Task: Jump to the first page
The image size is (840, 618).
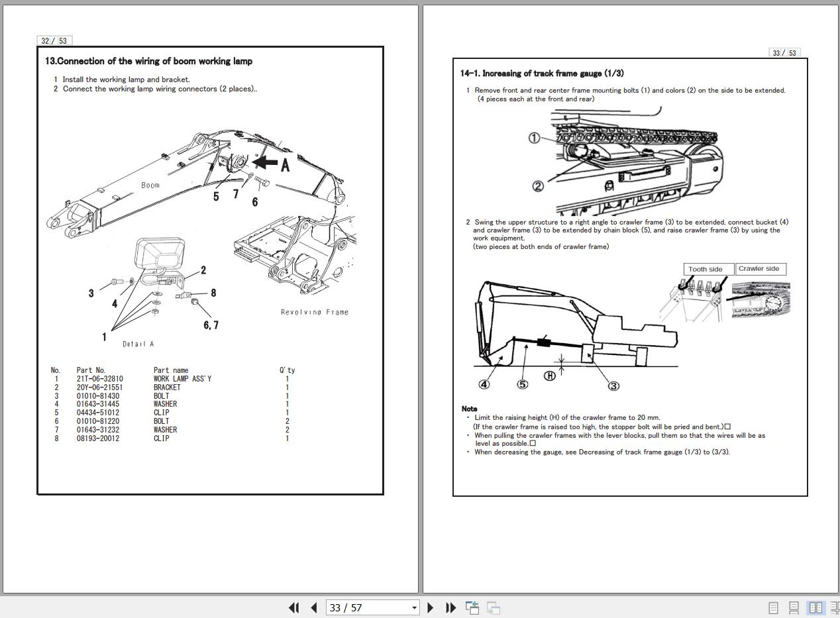Action: (294, 607)
